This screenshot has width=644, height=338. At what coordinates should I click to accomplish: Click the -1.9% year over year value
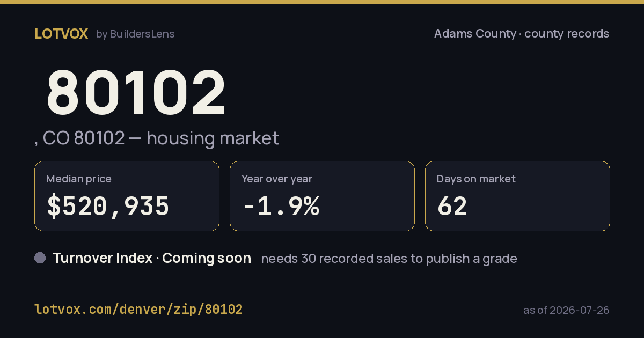(281, 207)
